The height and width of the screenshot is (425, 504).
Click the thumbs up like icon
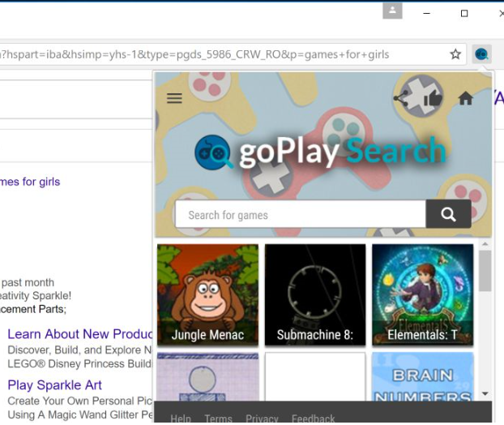[x=433, y=98]
